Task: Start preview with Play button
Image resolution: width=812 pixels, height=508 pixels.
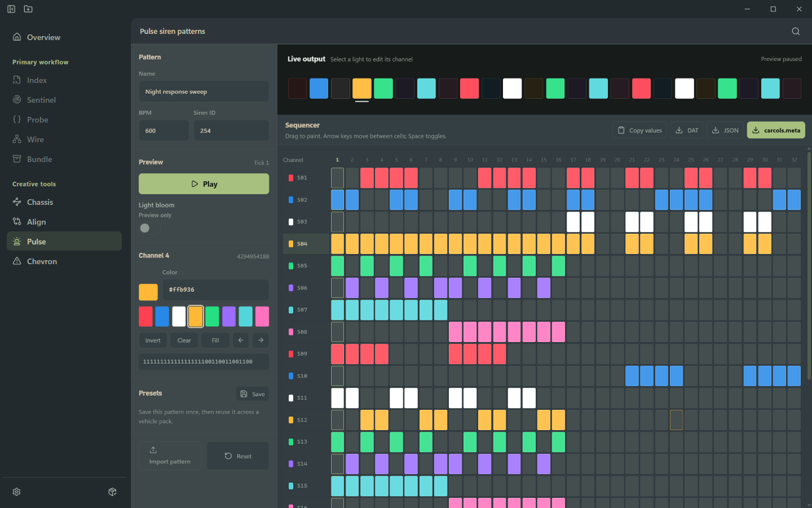Action: tap(204, 184)
